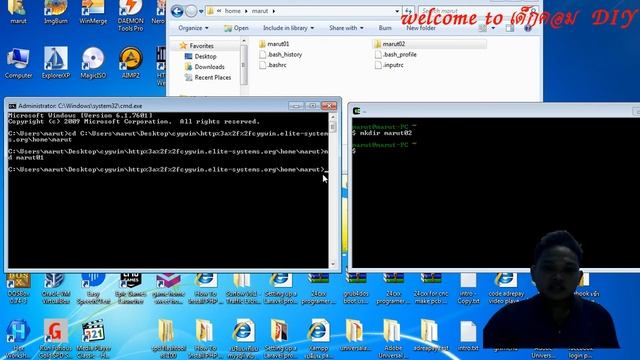Screen dimensions: 640x360
Task: Open the Media Player Classic shortcut
Action: click(93, 339)
